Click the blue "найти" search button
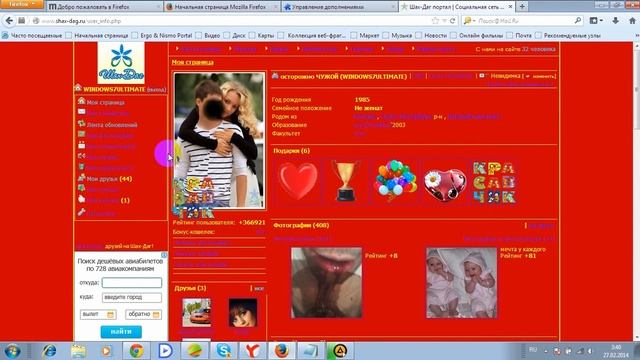This screenshot has height=360, width=640. tap(121, 331)
